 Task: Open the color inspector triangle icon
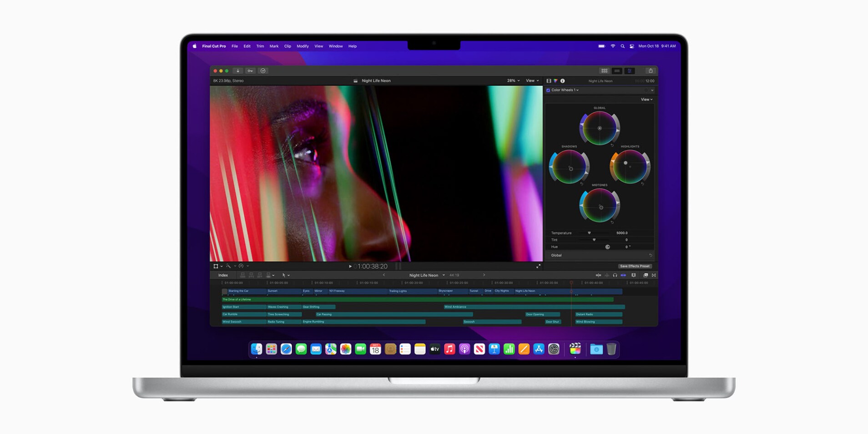coord(555,81)
